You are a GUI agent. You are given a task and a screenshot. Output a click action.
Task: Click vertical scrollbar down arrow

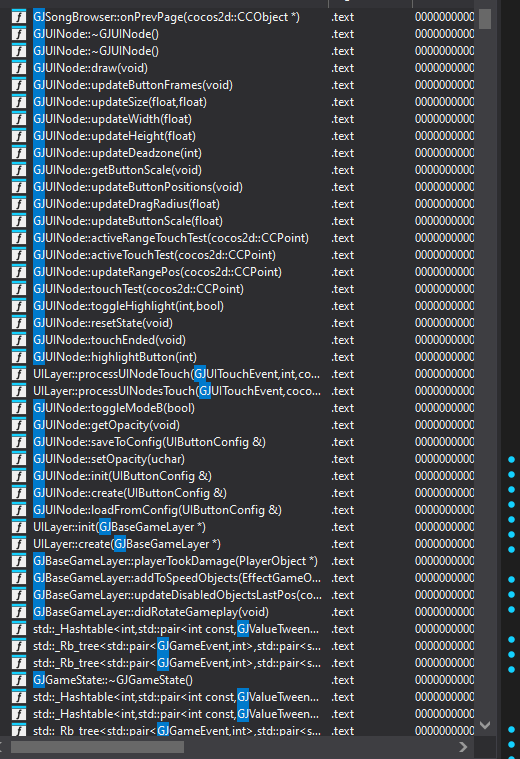(485, 725)
